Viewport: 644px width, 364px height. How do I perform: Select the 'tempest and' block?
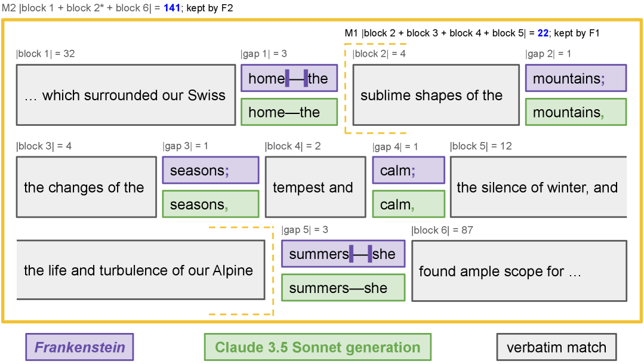[x=315, y=187]
